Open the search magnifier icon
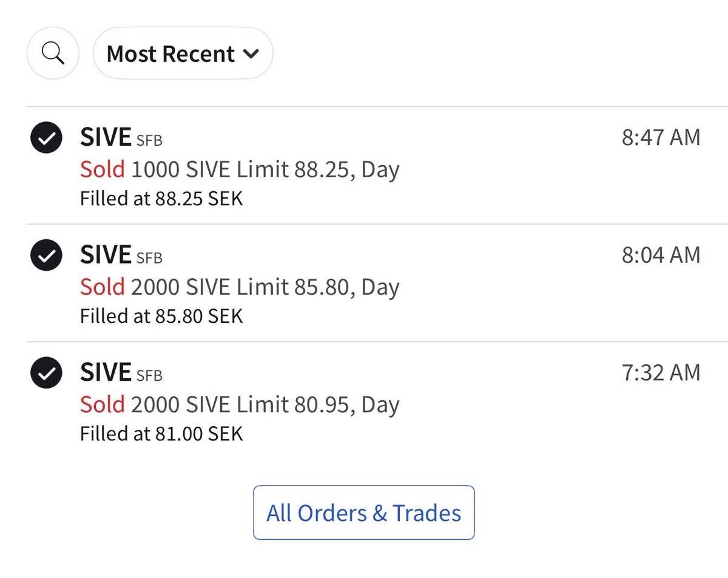 pyautogui.click(x=53, y=53)
